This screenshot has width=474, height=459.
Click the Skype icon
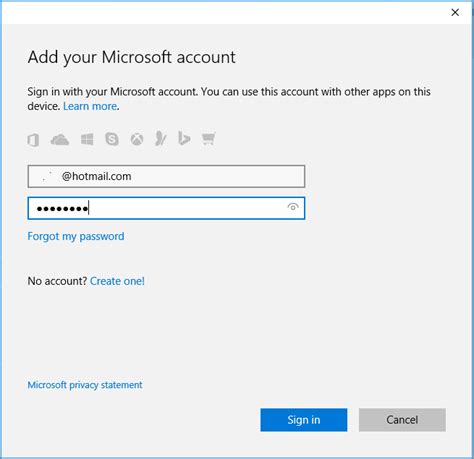(112, 139)
